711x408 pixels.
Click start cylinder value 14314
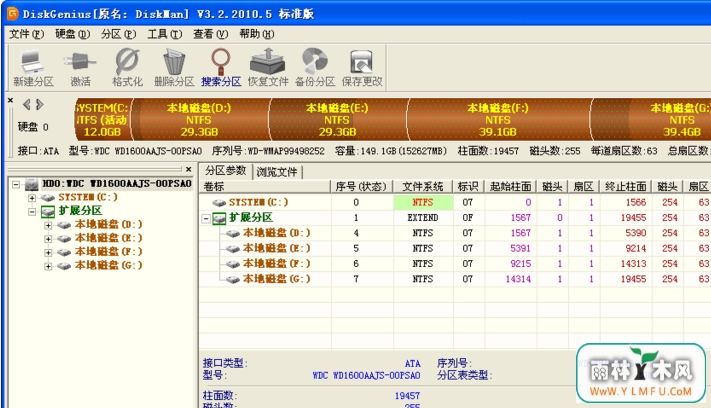[x=518, y=279]
